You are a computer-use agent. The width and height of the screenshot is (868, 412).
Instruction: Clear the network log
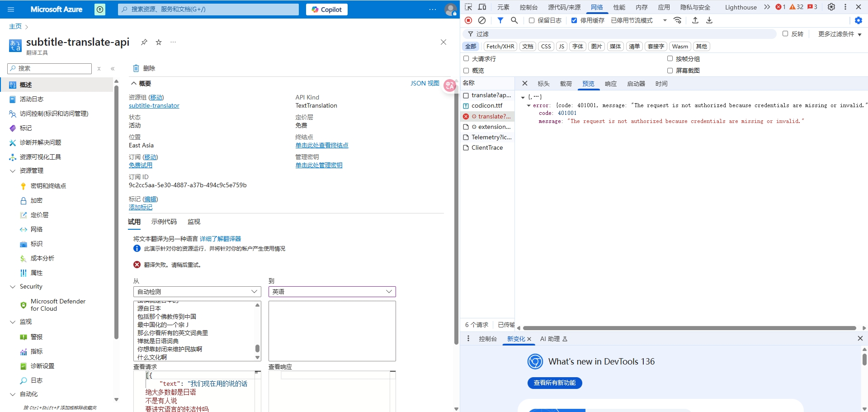(x=482, y=20)
